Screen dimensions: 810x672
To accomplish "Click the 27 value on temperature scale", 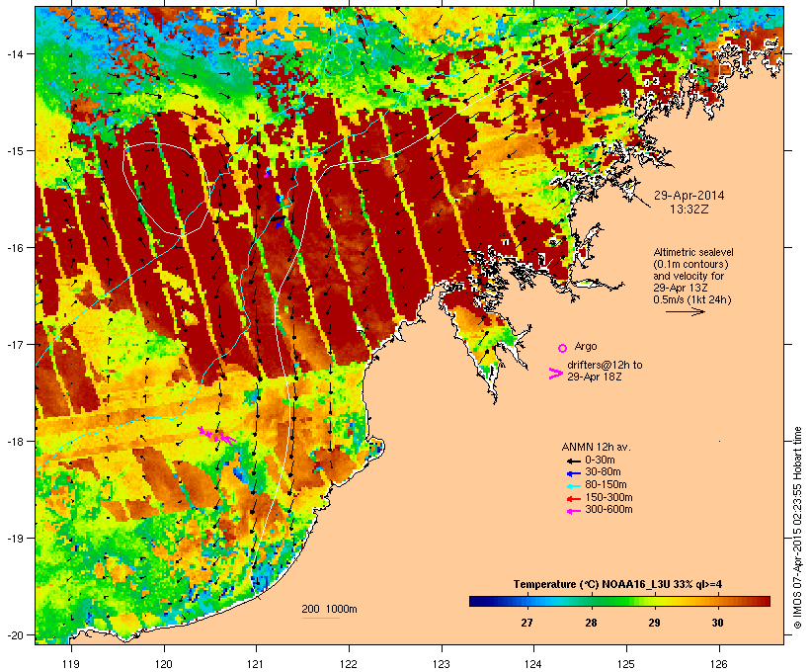I will 526,623.
